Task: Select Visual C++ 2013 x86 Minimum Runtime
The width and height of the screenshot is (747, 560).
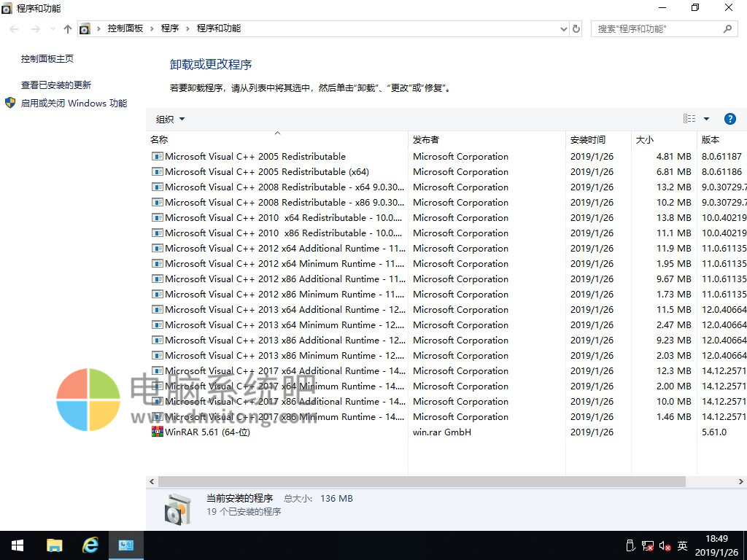Action: point(446,355)
